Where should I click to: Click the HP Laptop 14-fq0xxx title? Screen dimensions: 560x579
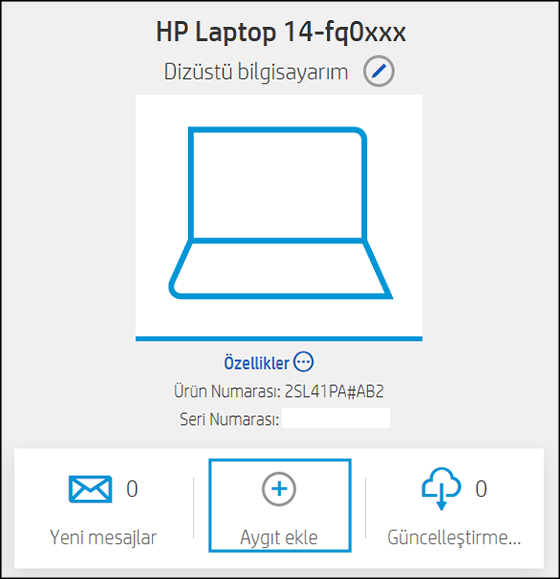(x=281, y=32)
